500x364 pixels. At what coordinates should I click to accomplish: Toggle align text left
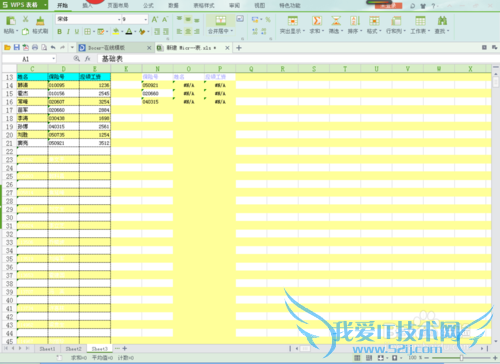(179, 31)
